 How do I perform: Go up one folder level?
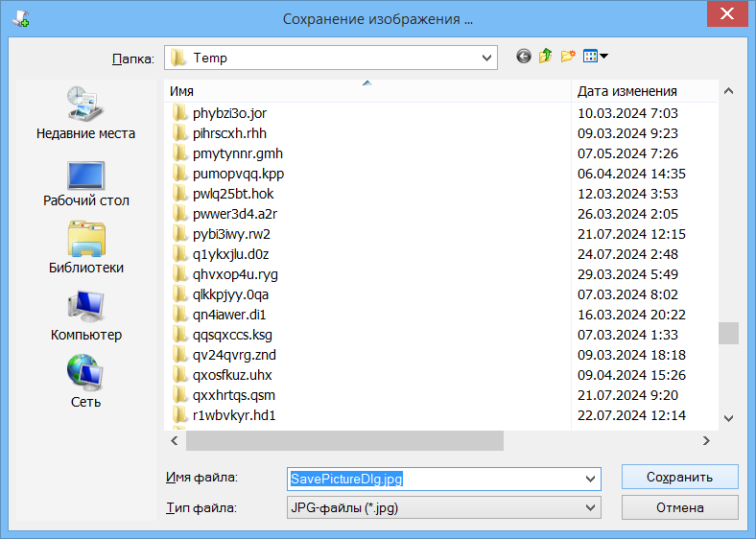(x=545, y=57)
